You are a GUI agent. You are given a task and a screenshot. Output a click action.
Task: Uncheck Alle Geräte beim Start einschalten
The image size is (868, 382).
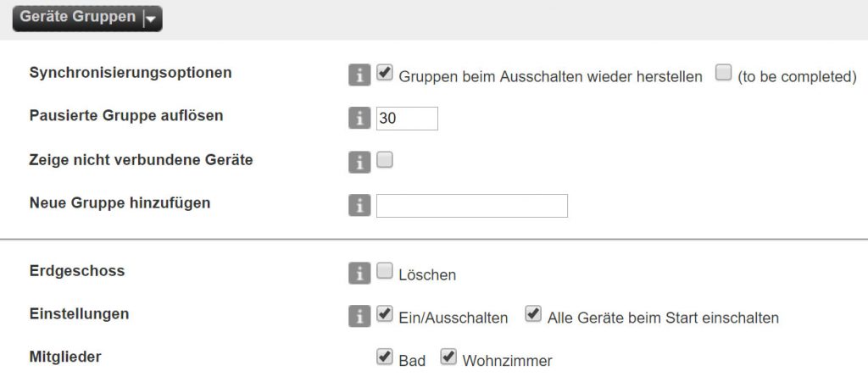click(x=533, y=314)
